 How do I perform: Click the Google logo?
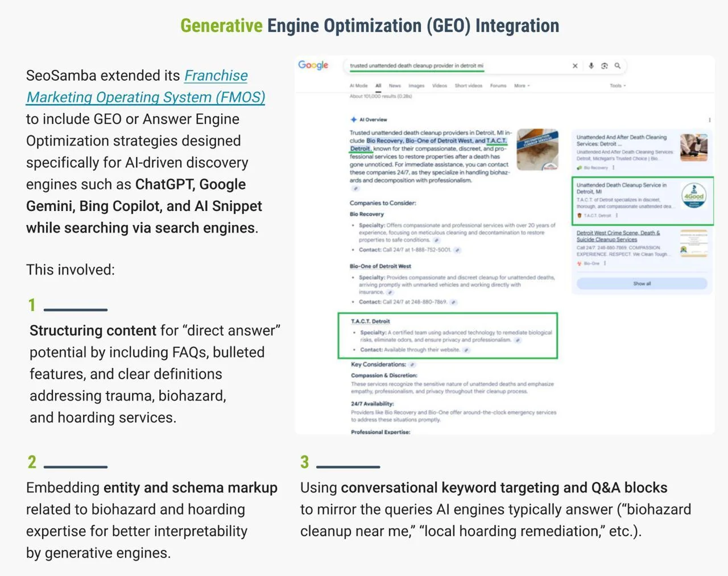coord(313,65)
